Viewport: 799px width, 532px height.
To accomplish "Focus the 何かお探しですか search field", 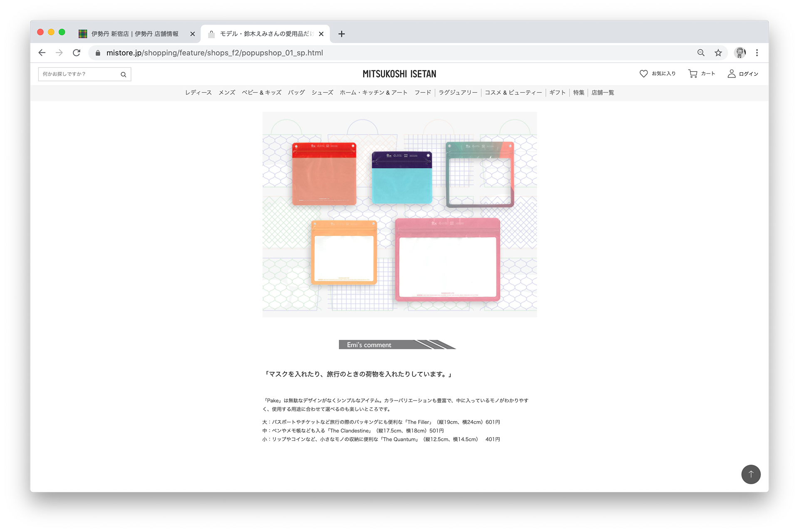I will point(79,74).
